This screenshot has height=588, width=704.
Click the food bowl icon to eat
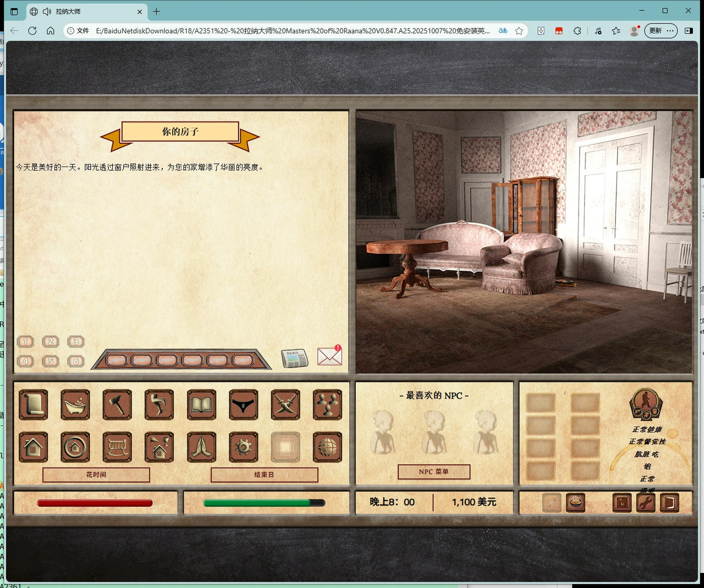(x=576, y=502)
